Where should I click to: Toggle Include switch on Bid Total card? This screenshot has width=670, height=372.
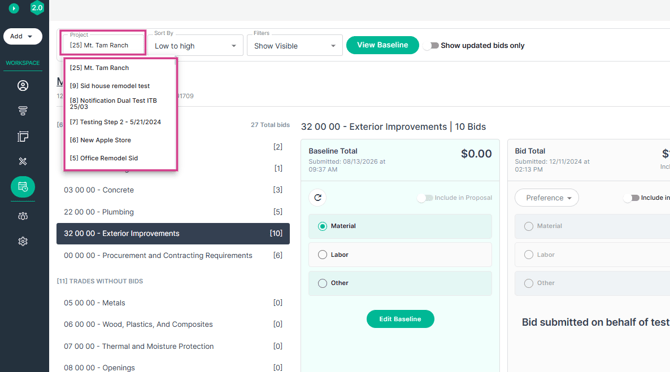coord(631,198)
